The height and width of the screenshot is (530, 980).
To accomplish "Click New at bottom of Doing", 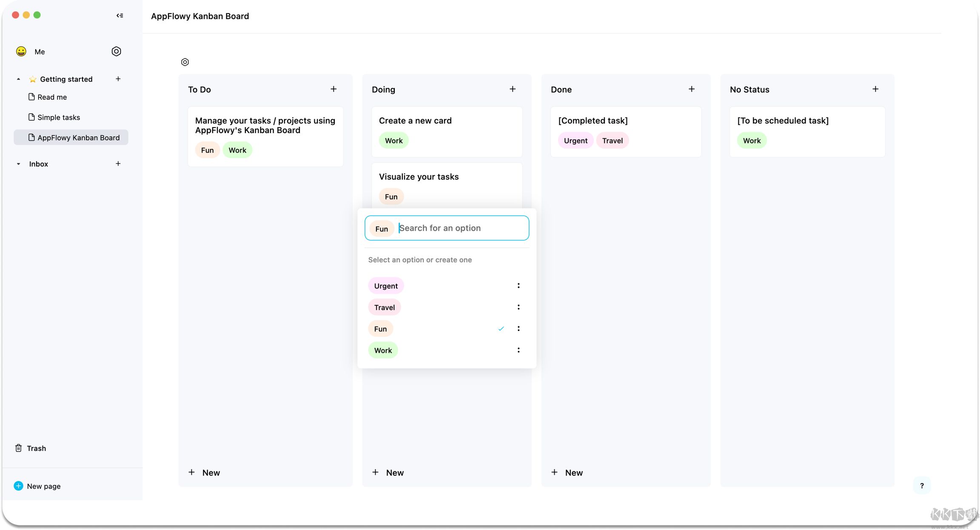I will tap(388, 473).
